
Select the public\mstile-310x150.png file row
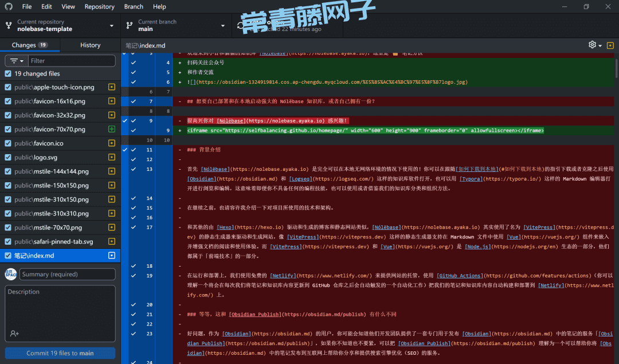(60, 199)
